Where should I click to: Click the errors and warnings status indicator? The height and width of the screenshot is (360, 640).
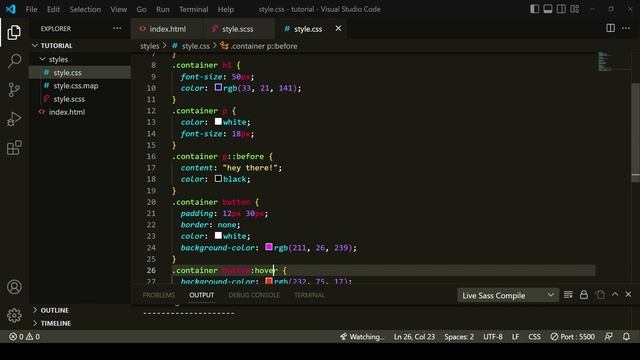click(24, 337)
